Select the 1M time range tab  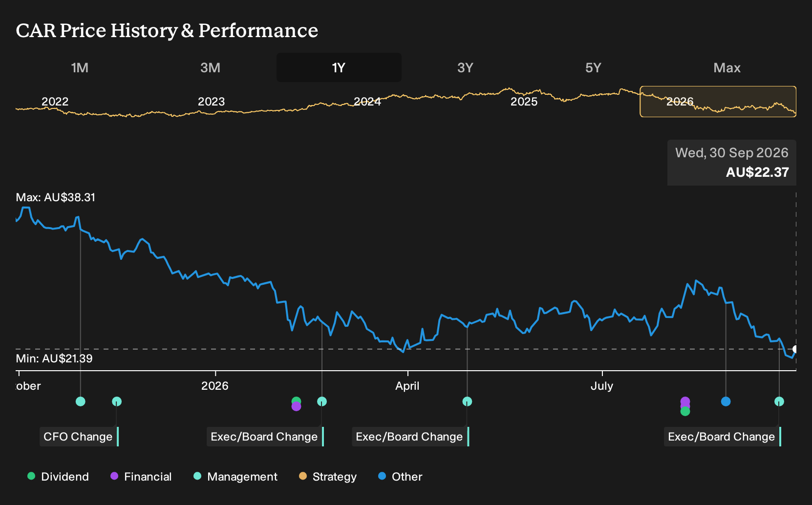tap(80, 67)
